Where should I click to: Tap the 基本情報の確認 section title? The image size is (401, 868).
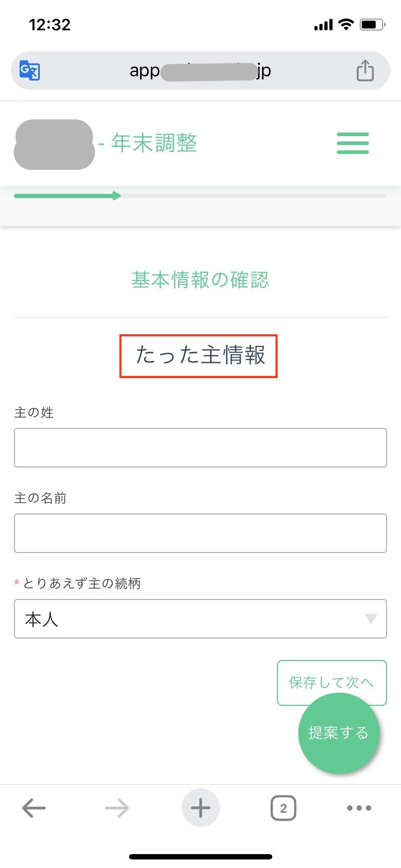point(200,280)
